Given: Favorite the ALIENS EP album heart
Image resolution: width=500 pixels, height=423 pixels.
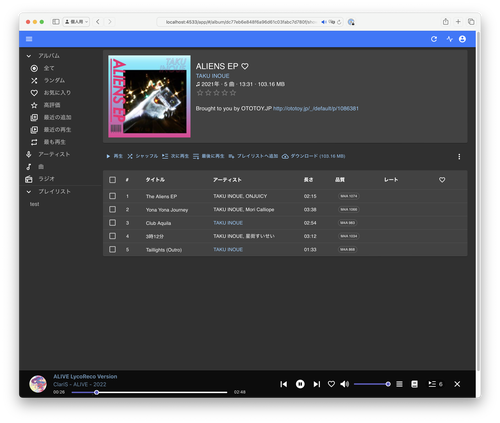Looking at the screenshot, I should [x=245, y=66].
